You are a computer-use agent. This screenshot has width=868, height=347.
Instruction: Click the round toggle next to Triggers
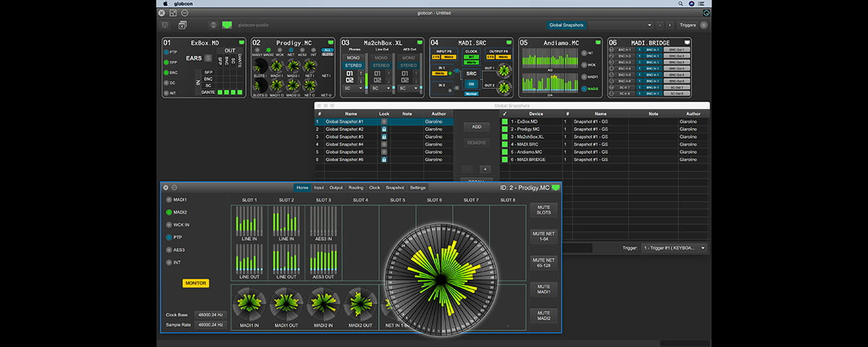click(704, 25)
